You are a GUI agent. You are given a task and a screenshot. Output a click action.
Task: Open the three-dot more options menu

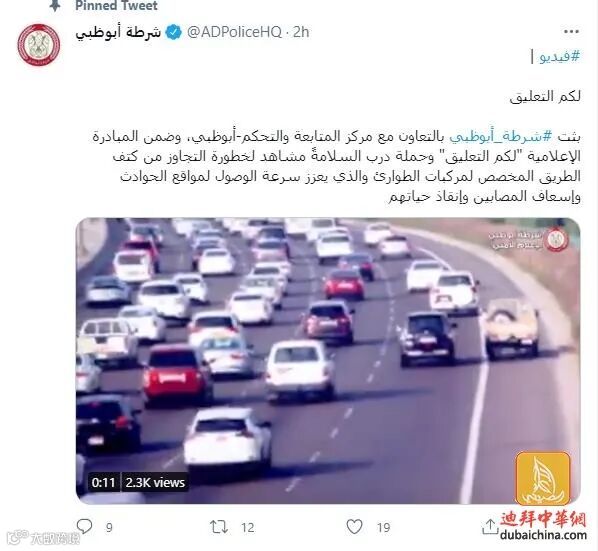tap(571, 32)
